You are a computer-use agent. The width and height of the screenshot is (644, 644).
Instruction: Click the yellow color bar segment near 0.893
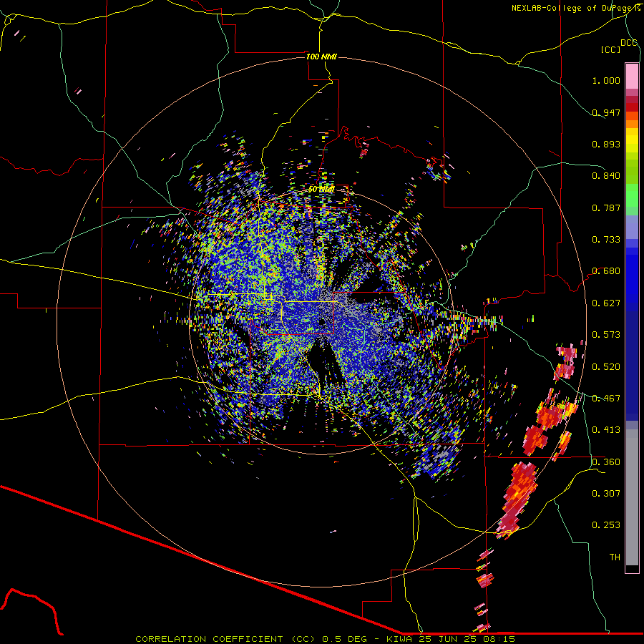pos(632,140)
